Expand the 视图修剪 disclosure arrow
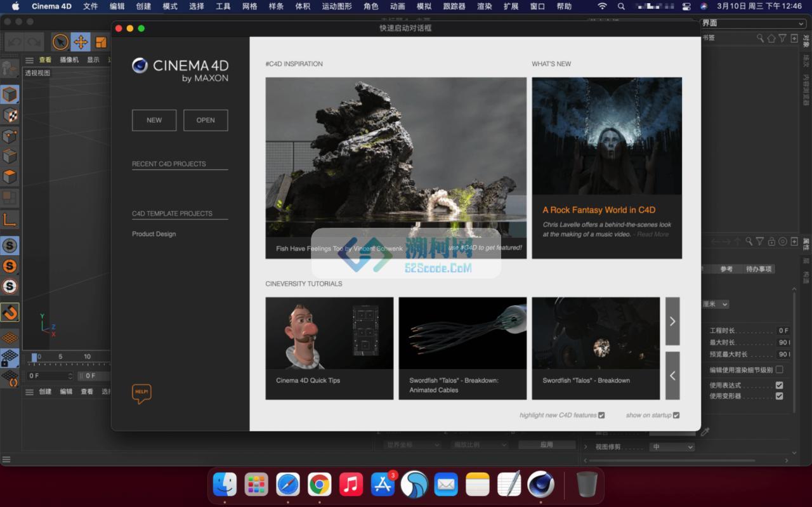 point(586,447)
